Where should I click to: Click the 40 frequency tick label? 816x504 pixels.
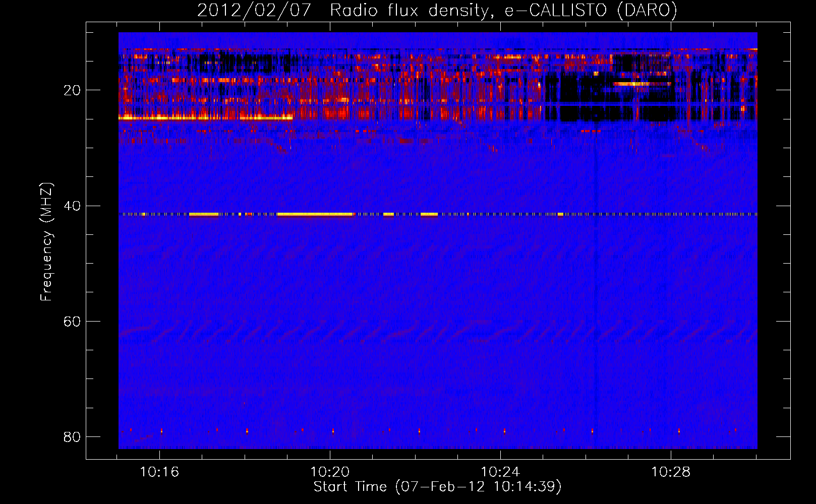pyautogui.click(x=72, y=206)
